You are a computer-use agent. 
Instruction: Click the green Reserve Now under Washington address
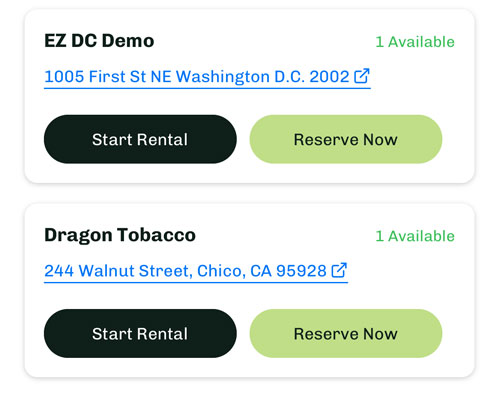[x=346, y=139]
